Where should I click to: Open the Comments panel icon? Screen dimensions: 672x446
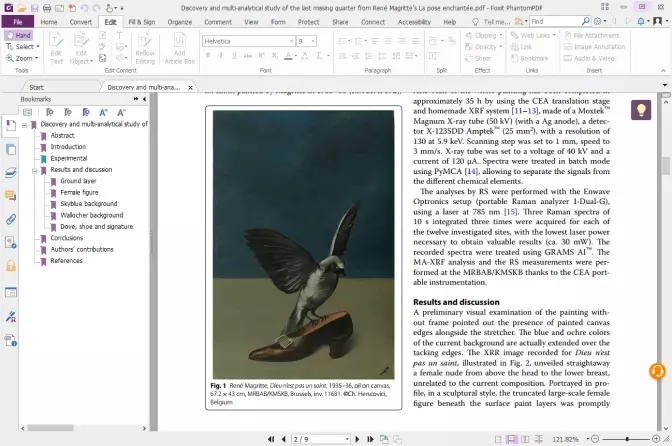coord(10,196)
